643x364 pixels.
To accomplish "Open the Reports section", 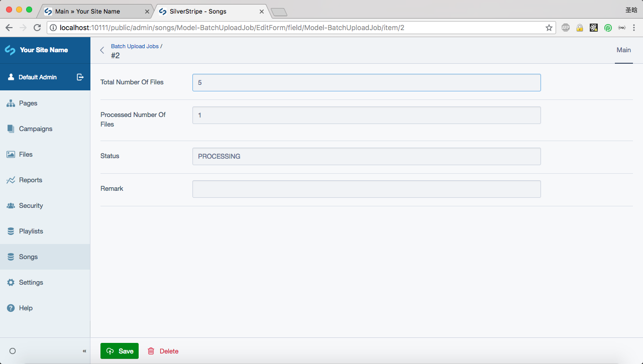I will click(45, 180).
